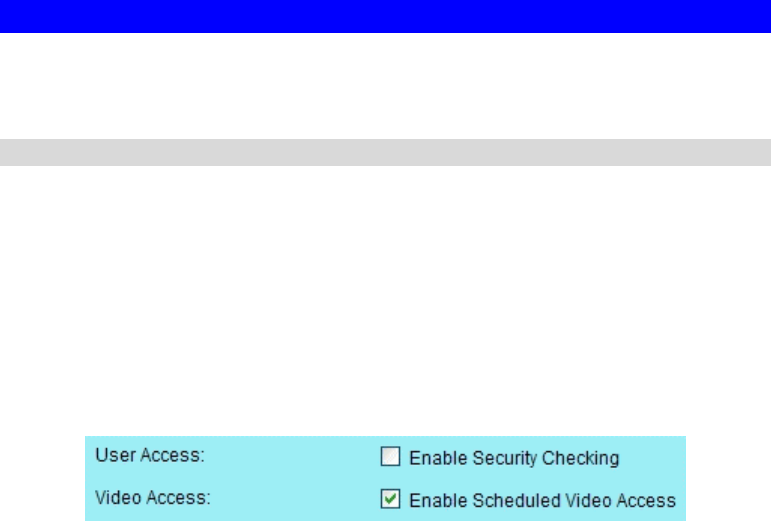Enable the Security Checking checkbox
The image size is (771, 521).
click(x=390, y=457)
